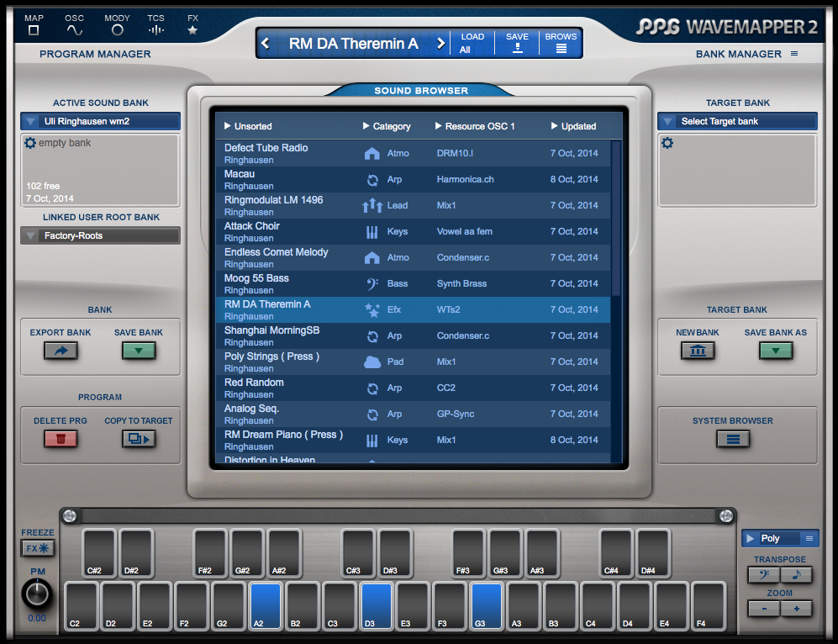Image resolution: width=838 pixels, height=644 pixels.
Task: Click the Delete PRG trash button
Action: 61,439
